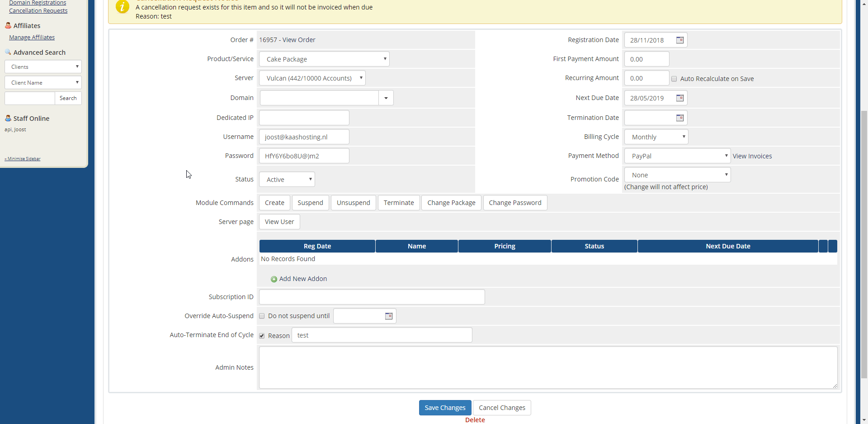Tick the Do not suspend until checkbox

pyautogui.click(x=262, y=316)
